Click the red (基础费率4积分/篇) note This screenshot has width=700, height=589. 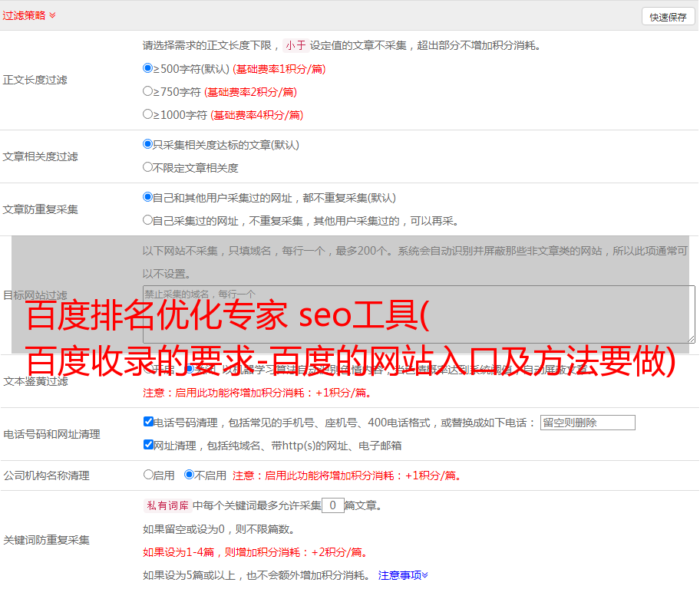[257, 115]
